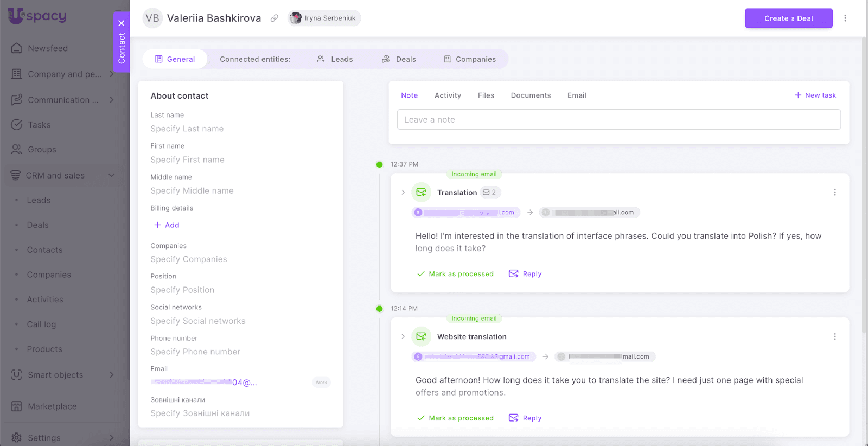This screenshot has height=446, width=868.
Task: Open the three-dot menu beside Create a Deal
Action: point(845,18)
